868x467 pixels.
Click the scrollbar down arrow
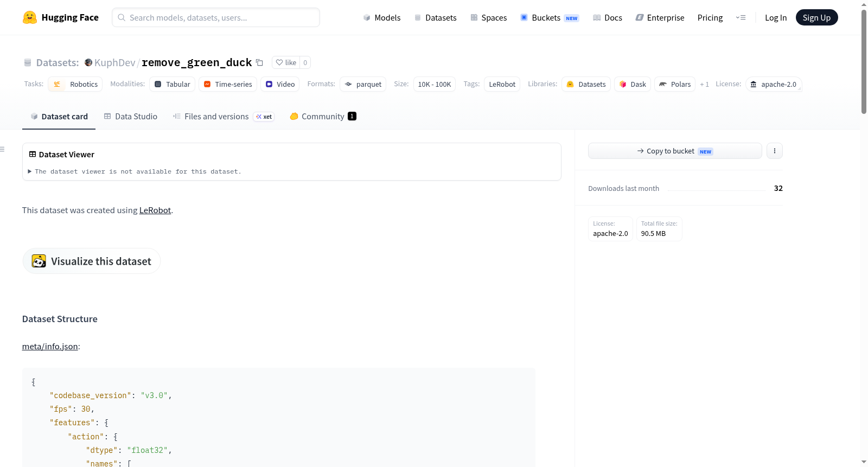point(864,462)
